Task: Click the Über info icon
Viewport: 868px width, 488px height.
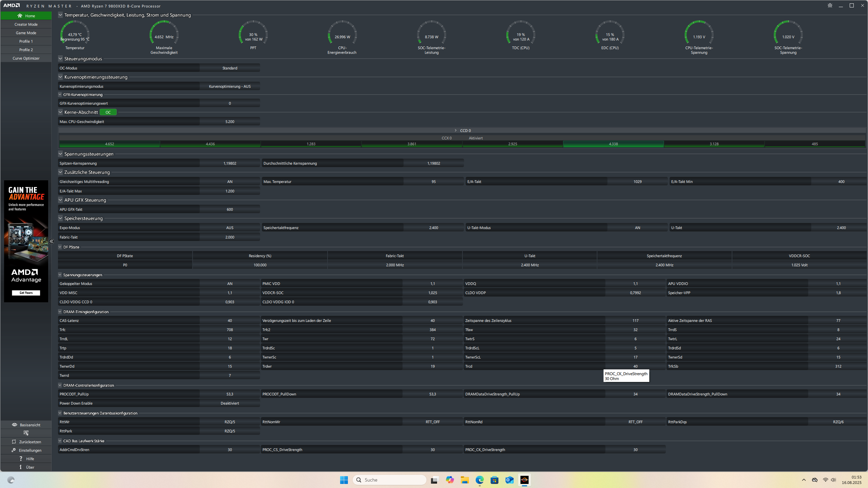Action: coord(21,467)
